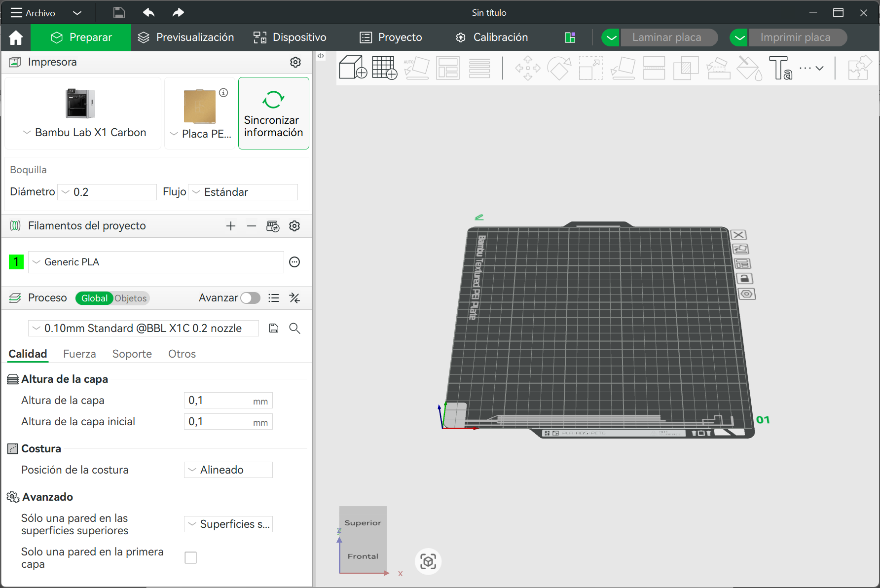880x588 pixels.
Task: Click the green filament 1 color swatch
Action: click(x=16, y=262)
